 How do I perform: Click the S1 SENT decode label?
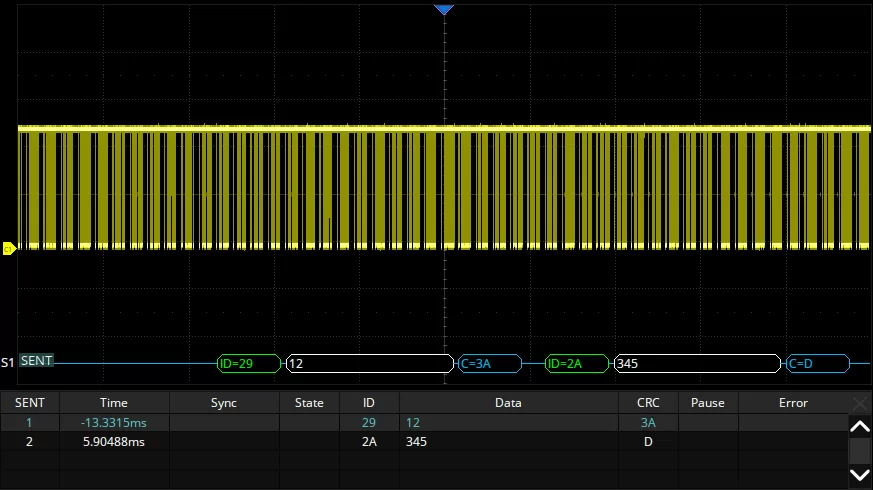(36, 361)
